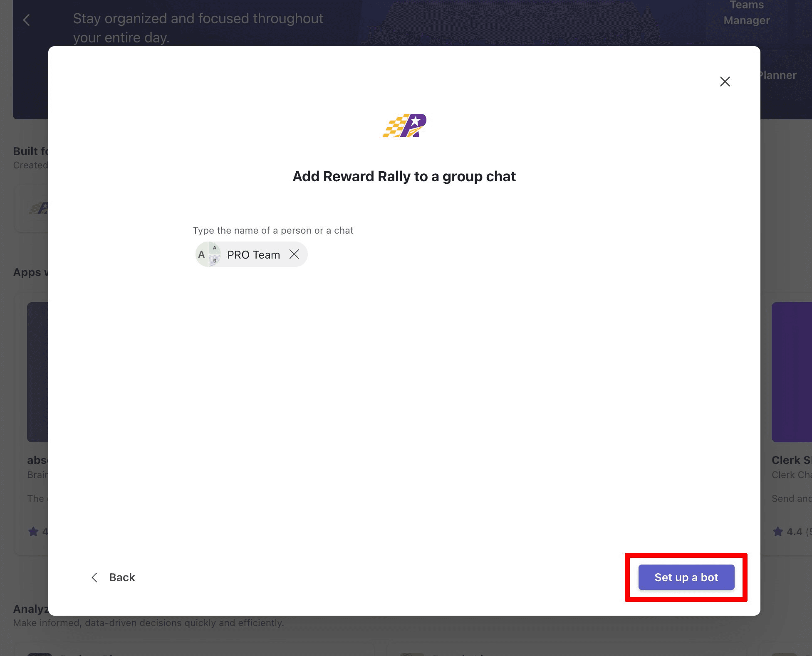Close the Add Reward Rally dialog
This screenshot has height=656, width=812.
[x=725, y=81]
